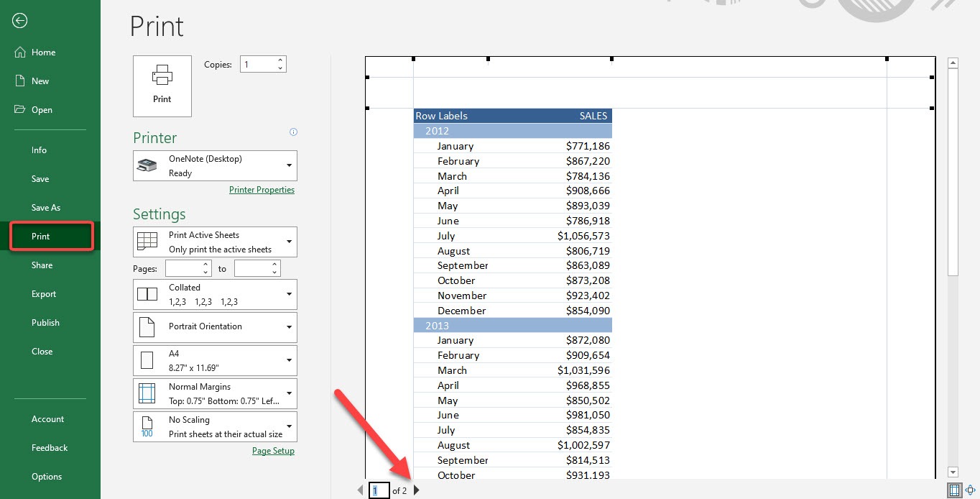Image resolution: width=980 pixels, height=499 pixels.
Task: Open Feedback in sidebar
Action: (x=50, y=448)
